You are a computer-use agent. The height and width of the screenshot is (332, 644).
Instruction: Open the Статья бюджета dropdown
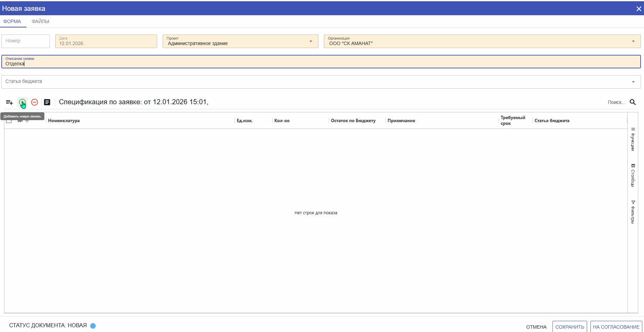coord(633,82)
